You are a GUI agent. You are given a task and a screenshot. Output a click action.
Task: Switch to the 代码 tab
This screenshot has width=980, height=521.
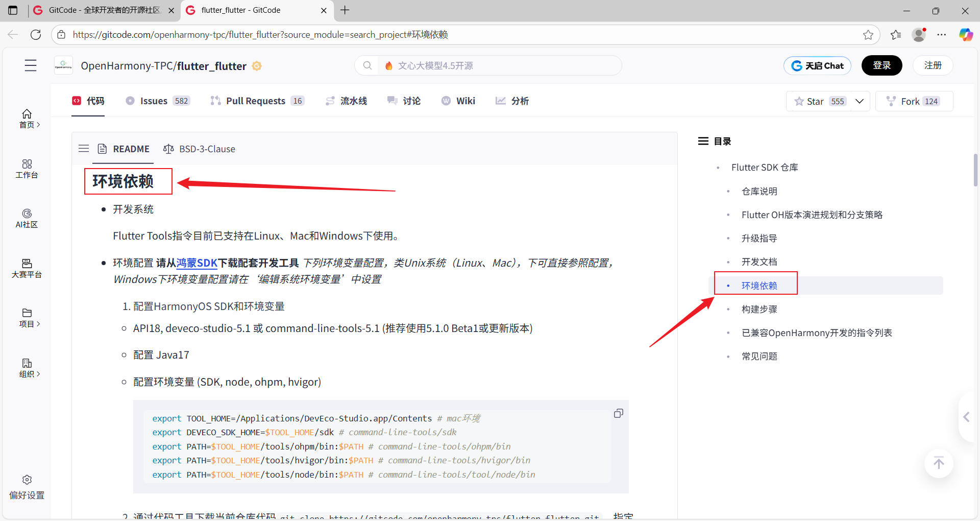tap(88, 101)
